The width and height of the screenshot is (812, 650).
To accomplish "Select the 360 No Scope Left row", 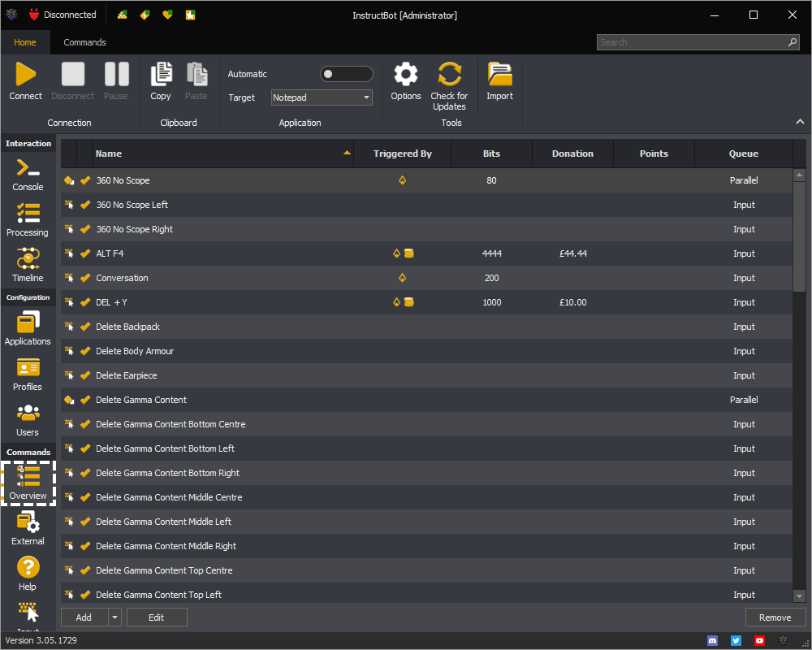I will pos(427,205).
